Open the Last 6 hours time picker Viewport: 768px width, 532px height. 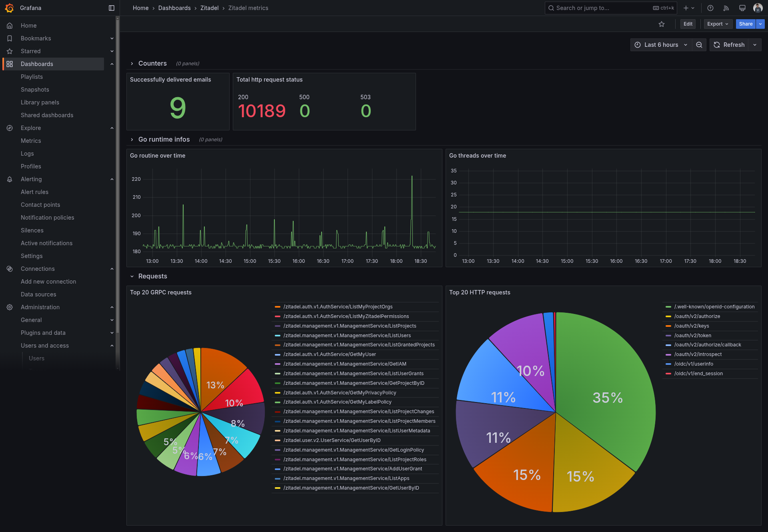pyautogui.click(x=661, y=45)
